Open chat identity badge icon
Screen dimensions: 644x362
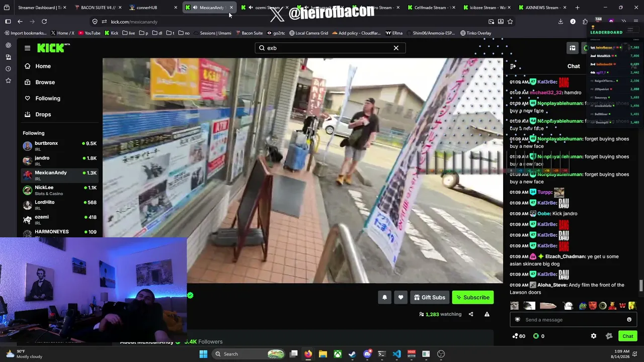517,320
